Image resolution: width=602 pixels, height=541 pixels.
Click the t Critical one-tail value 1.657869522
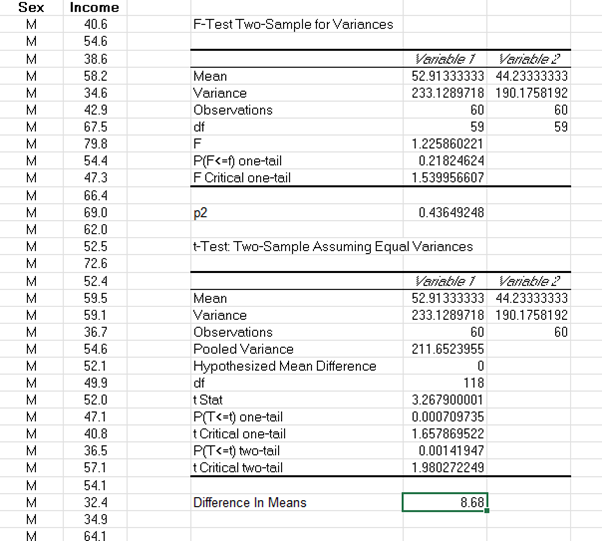pos(447,433)
